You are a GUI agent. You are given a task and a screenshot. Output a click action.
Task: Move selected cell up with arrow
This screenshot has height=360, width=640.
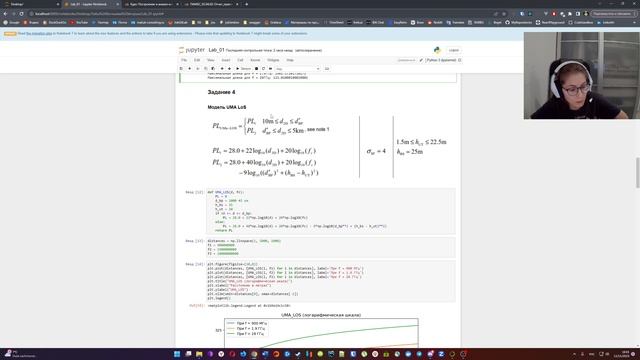pos(222,69)
